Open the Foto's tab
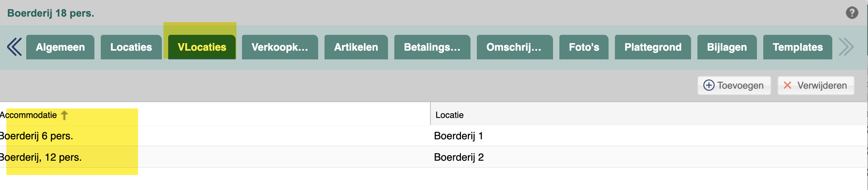 (584, 47)
